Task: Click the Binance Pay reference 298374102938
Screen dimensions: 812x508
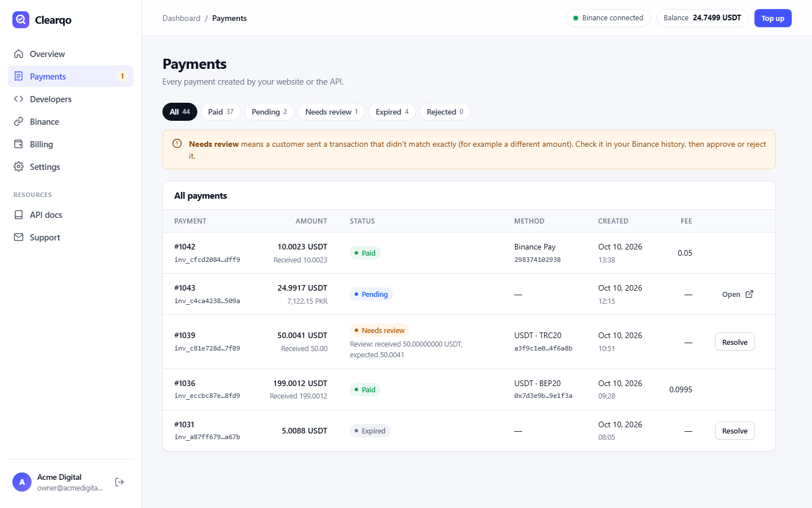Action: point(537,260)
